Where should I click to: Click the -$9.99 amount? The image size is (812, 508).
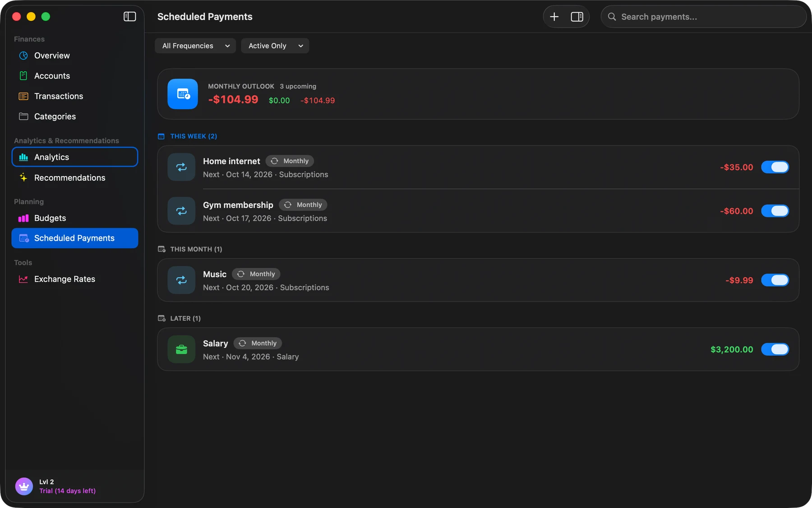click(739, 280)
